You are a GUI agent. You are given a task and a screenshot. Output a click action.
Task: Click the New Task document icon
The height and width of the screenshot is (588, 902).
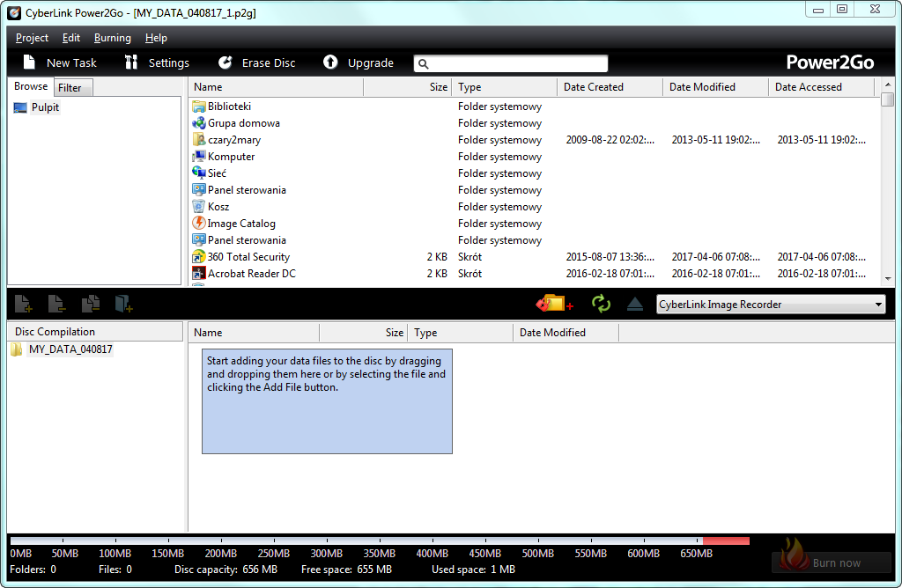pyautogui.click(x=29, y=62)
